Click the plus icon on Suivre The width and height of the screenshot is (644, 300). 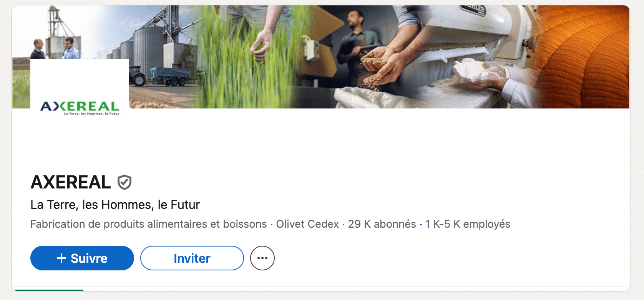pyautogui.click(x=61, y=258)
